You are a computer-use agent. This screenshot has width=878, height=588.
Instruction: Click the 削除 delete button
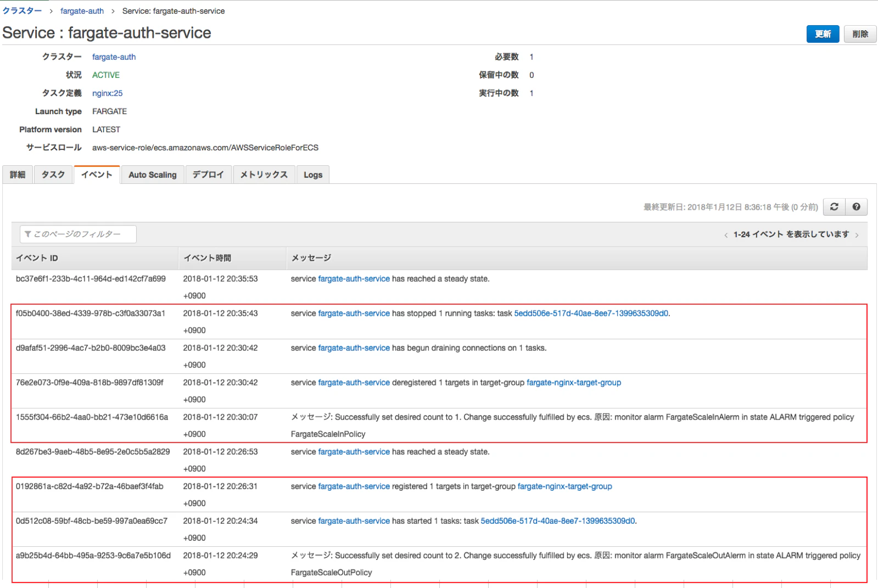860,34
